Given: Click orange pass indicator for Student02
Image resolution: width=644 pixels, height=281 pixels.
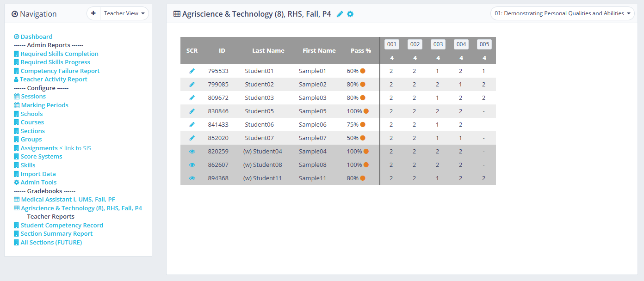Looking at the screenshot, I should pyautogui.click(x=363, y=85).
